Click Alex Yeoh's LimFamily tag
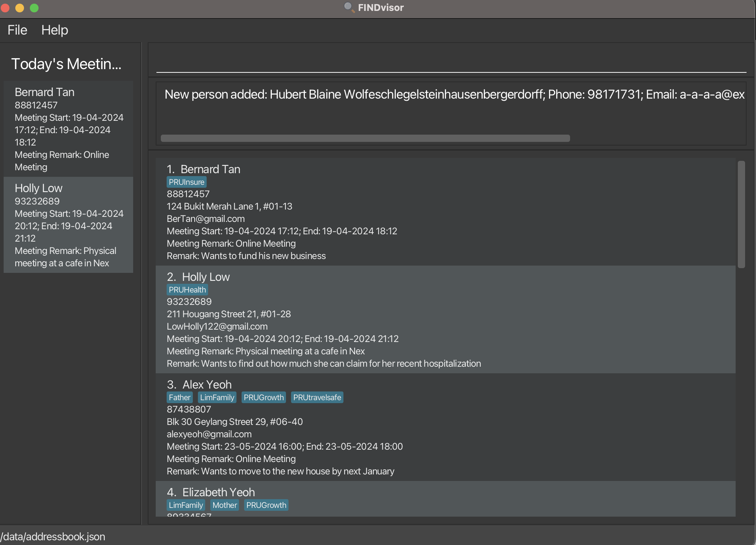Viewport: 756px width, 545px height. tap(217, 397)
